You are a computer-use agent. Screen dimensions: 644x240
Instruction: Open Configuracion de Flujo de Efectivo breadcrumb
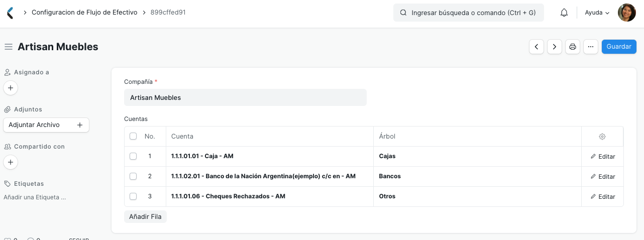click(x=84, y=13)
